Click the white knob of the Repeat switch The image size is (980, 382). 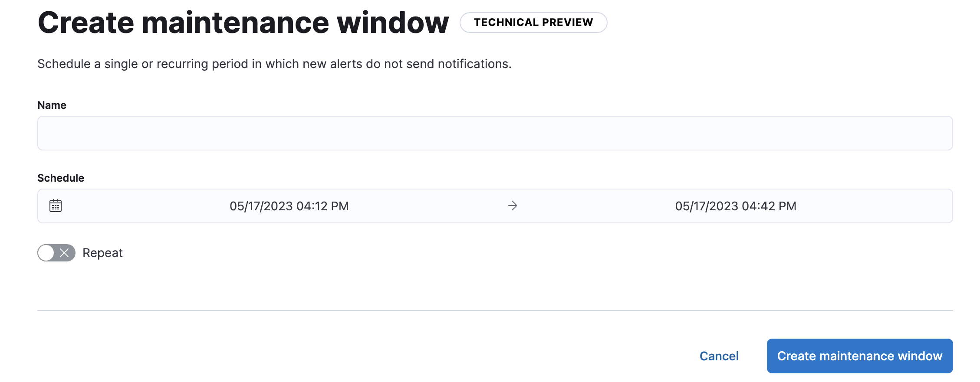pyautogui.click(x=46, y=253)
